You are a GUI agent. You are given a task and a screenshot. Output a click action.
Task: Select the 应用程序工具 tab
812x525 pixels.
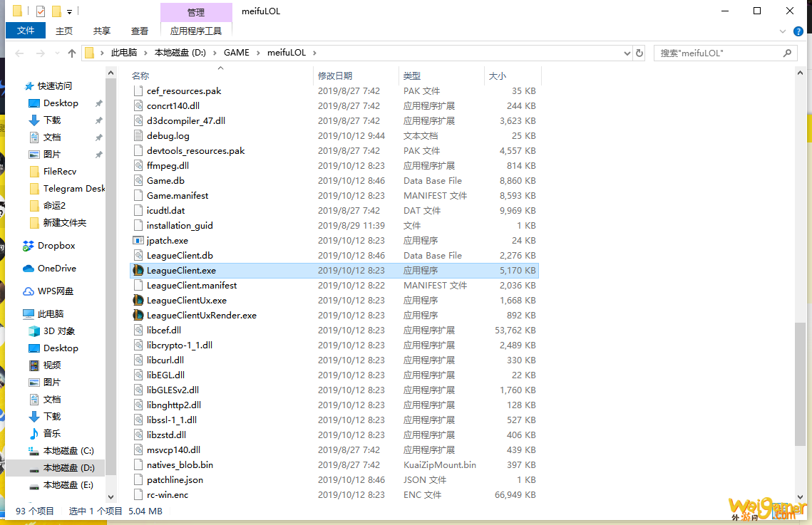pyautogui.click(x=196, y=31)
